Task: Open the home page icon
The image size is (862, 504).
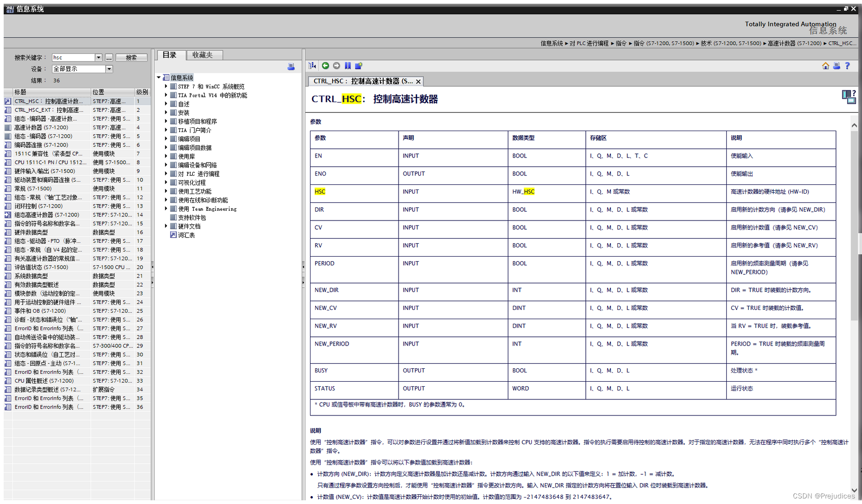Action: [x=826, y=66]
